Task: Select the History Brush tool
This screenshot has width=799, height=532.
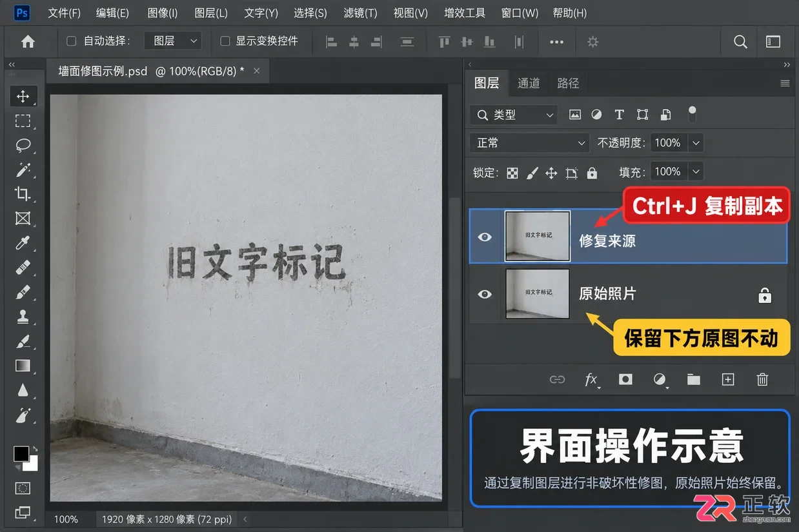Action: click(23, 341)
